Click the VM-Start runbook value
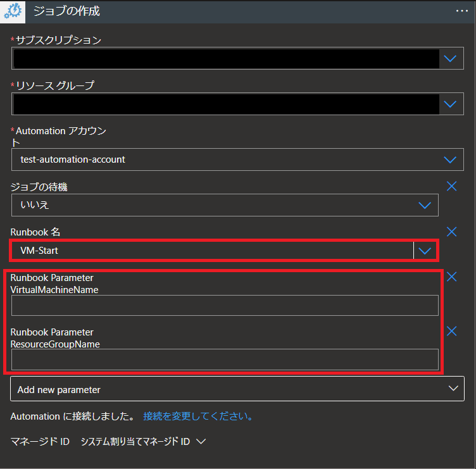The width and height of the screenshot is (476, 469). 39,251
